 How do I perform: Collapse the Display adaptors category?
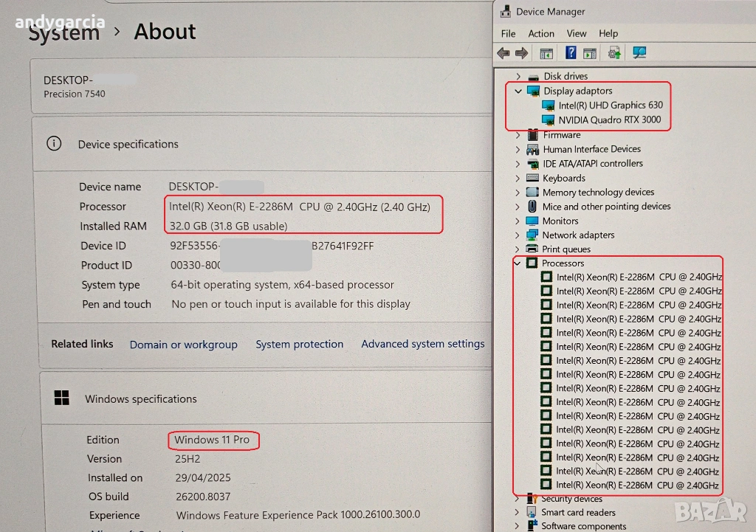click(518, 91)
